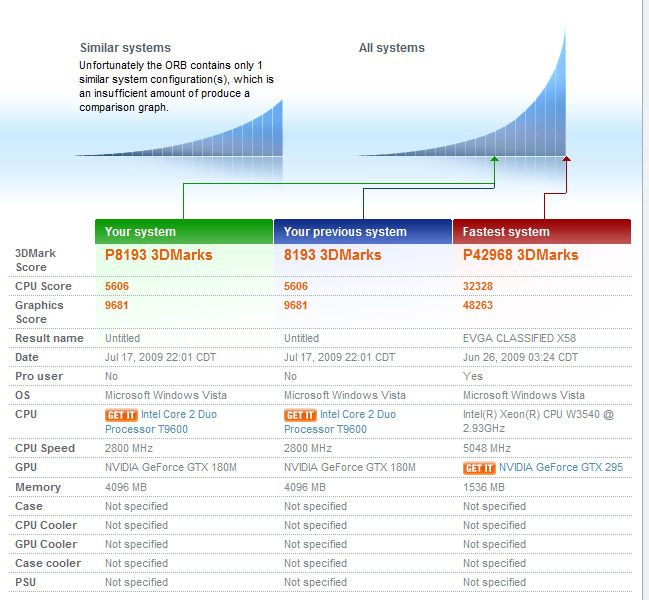This screenshot has width=649, height=600.
Task: Open the Intel Core 2 Duo link under Your previous system
Action: click(340, 422)
